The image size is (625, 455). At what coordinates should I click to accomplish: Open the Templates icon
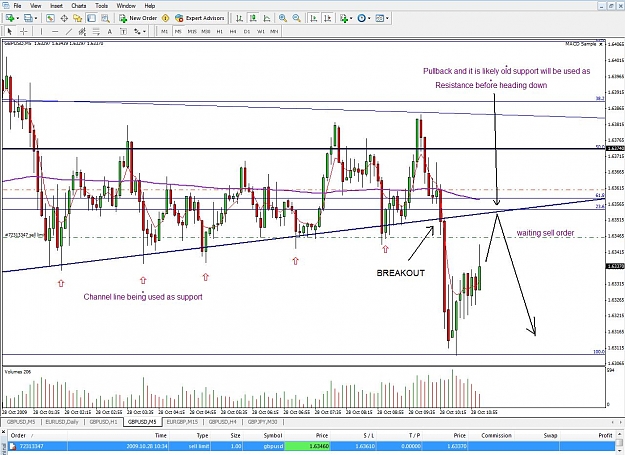(x=380, y=18)
